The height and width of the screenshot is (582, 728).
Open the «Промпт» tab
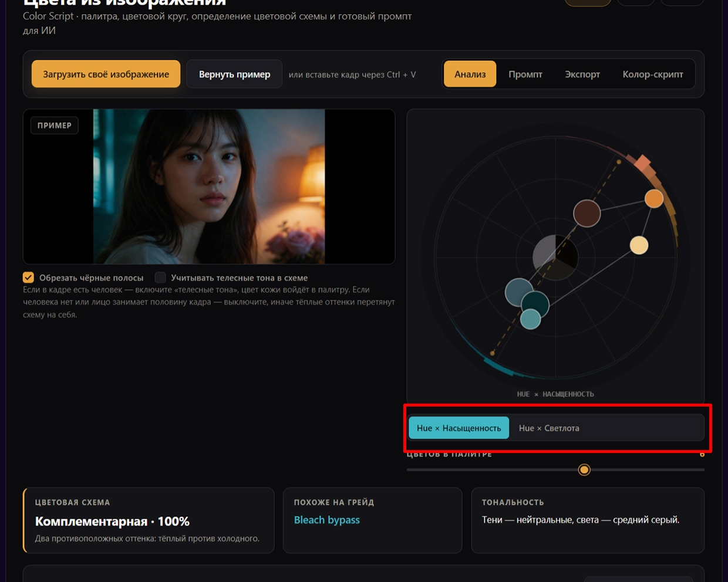[x=525, y=75]
